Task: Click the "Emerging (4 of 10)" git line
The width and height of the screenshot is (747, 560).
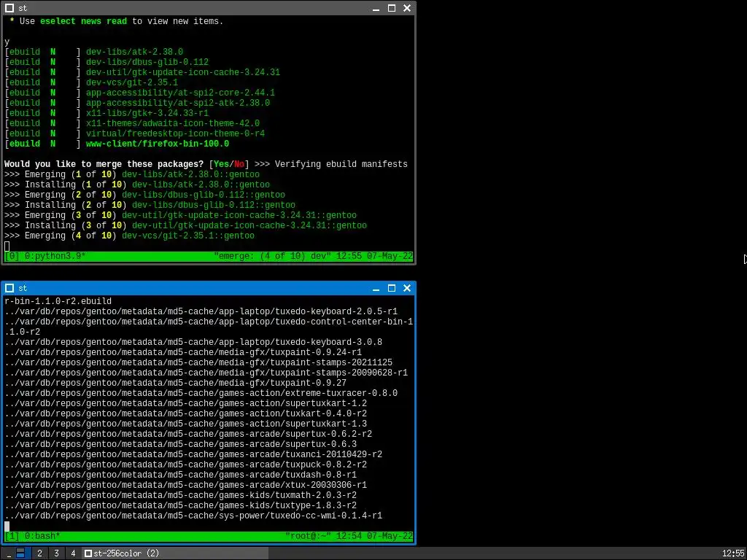Action: pos(130,236)
